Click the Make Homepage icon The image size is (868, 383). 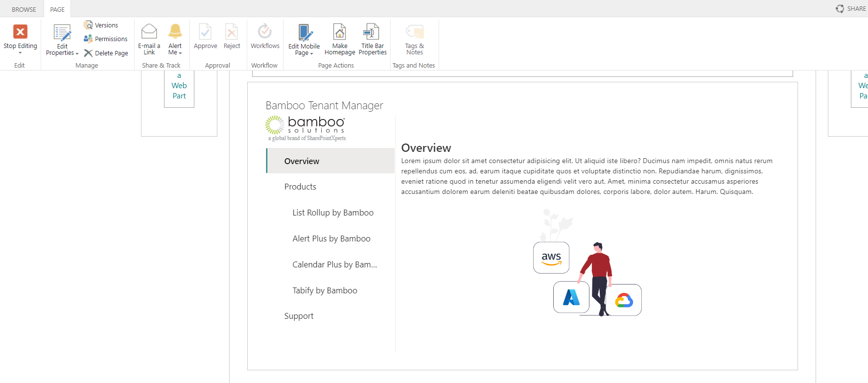click(x=339, y=32)
